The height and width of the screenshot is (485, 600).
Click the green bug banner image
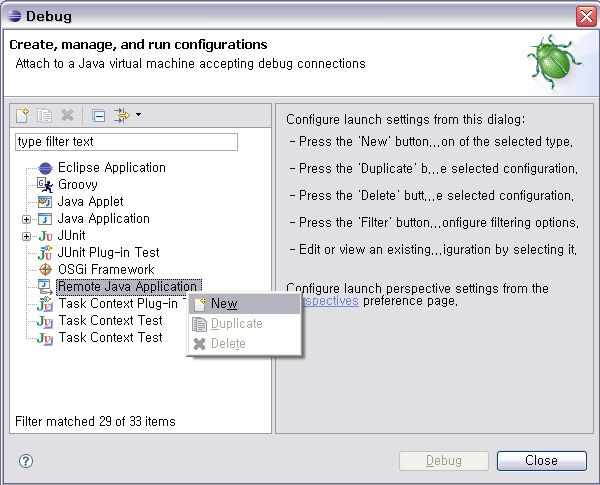tap(554, 62)
